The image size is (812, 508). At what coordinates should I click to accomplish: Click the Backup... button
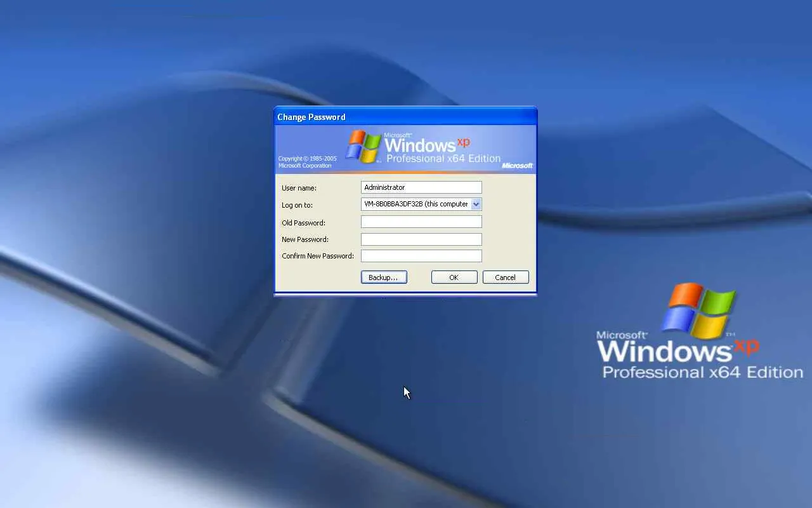point(384,277)
